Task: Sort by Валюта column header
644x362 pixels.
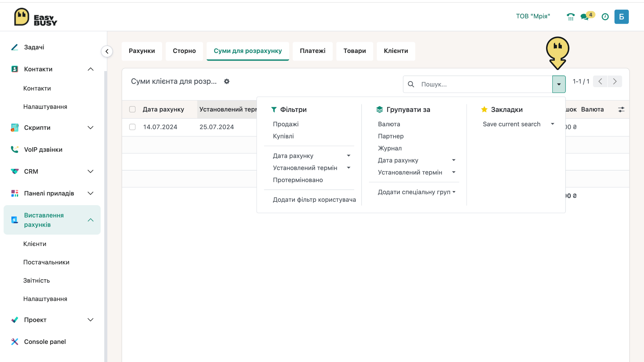Action: (x=592, y=110)
